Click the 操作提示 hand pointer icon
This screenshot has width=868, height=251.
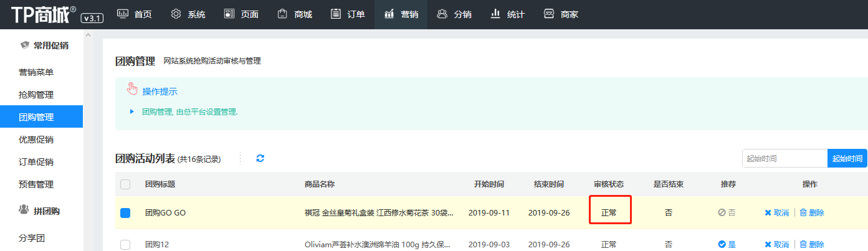pos(131,89)
